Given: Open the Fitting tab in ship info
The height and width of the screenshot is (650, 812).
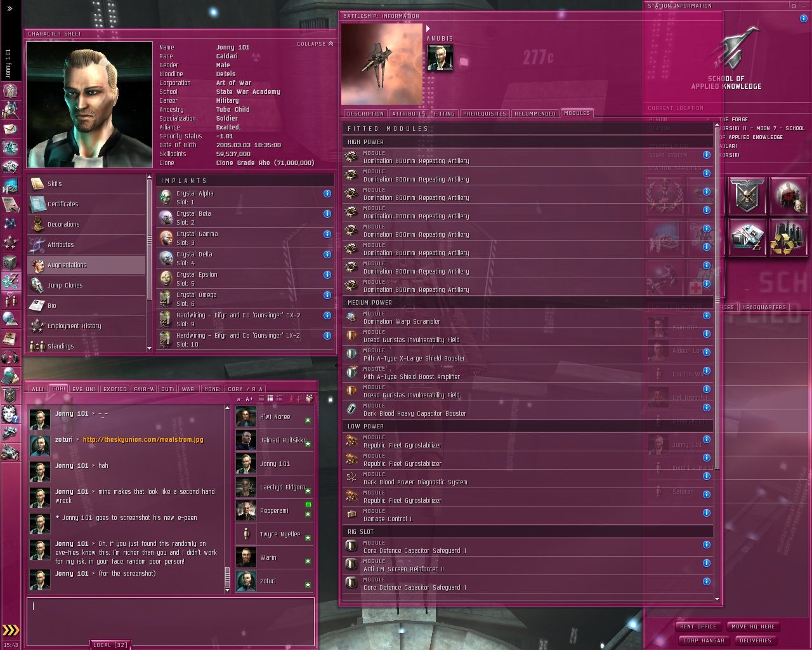Looking at the screenshot, I should tap(444, 114).
